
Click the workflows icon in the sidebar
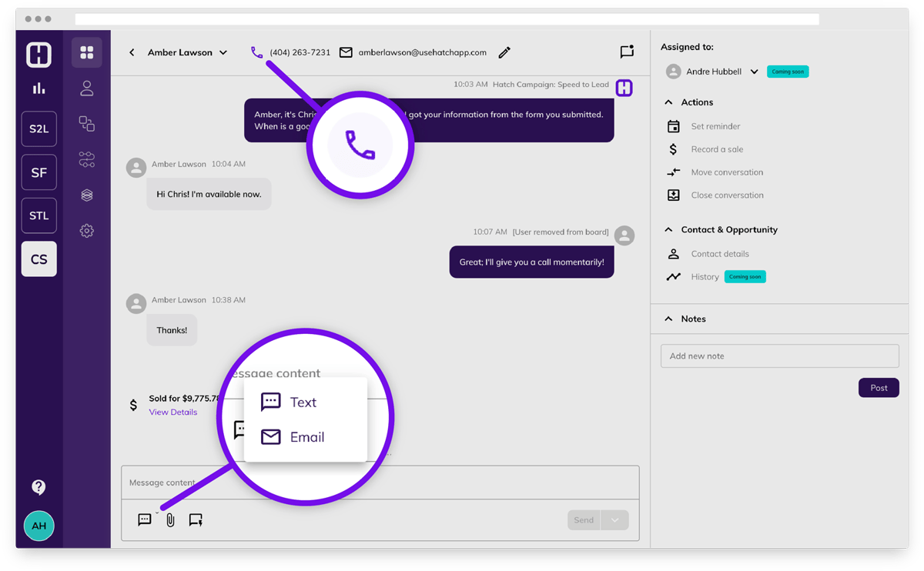[x=86, y=159]
